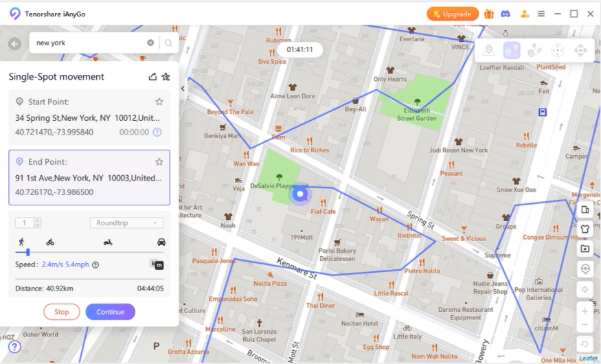The image size is (601, 364).
Task: Open the Discord community icon
Action: 506,14
